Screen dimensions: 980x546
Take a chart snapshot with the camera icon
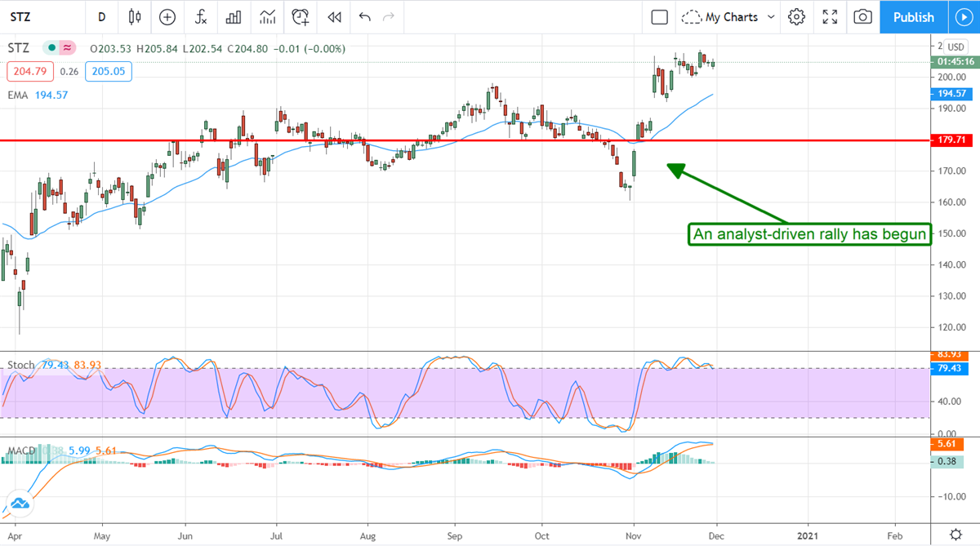(862, 17)
